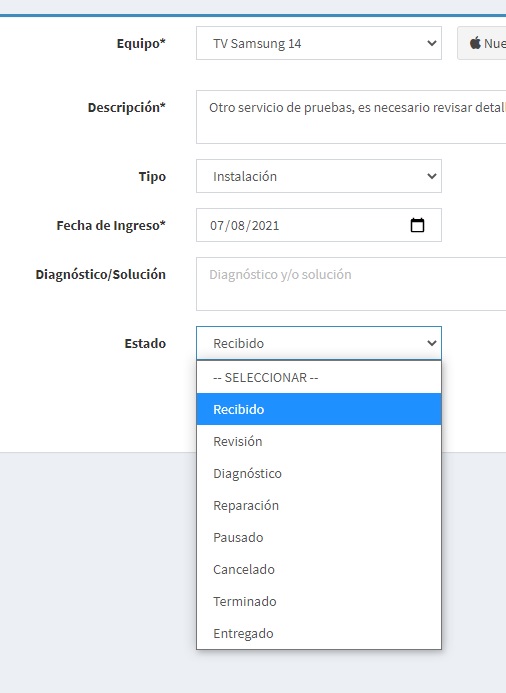This screenshot has width=506, height=693.
Task: Select Entregado from the status list
Action: click(319, 633)
